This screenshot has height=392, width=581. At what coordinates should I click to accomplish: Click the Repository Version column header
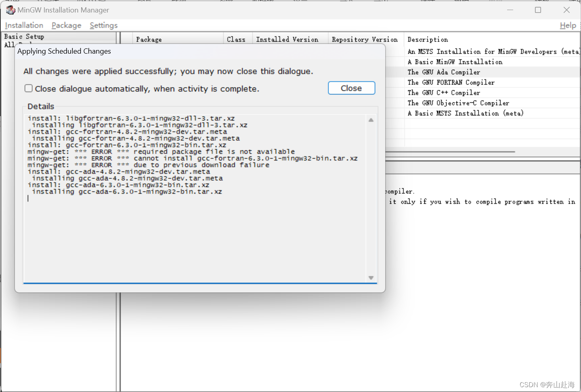pyautogui.click(x=366, y=39)
